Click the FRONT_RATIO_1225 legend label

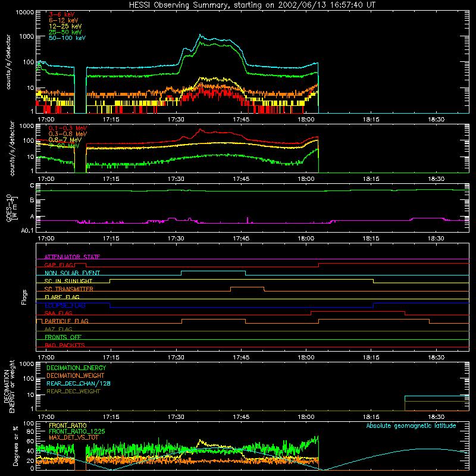[x=77, y=431]
